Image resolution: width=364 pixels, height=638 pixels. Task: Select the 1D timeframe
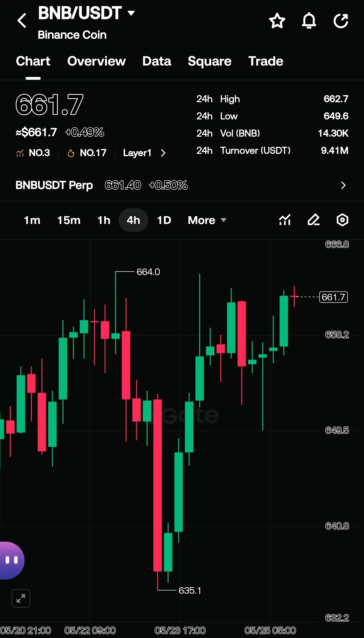pos(164,220)
